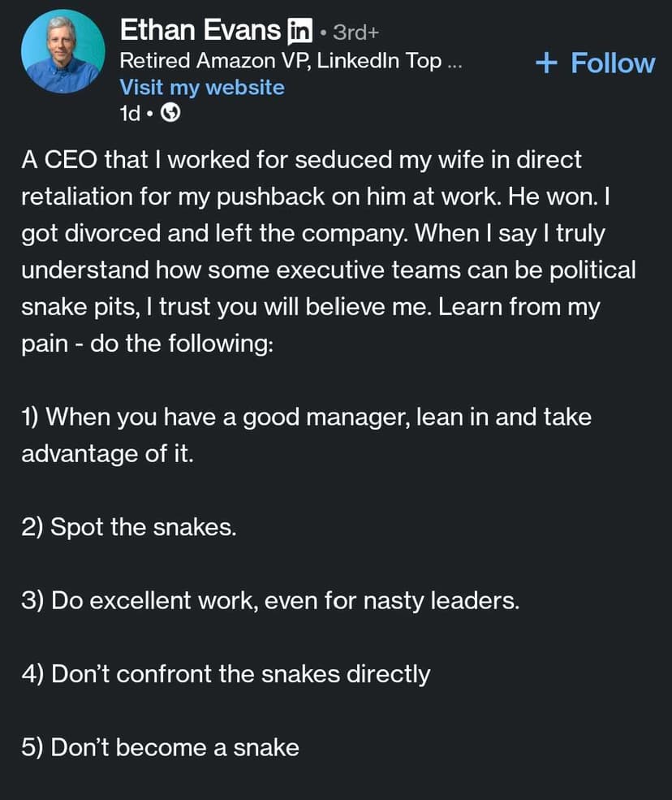The image size is (672, 800).
Task: Click the 1d post timestamp
Action: pos(129,114)
